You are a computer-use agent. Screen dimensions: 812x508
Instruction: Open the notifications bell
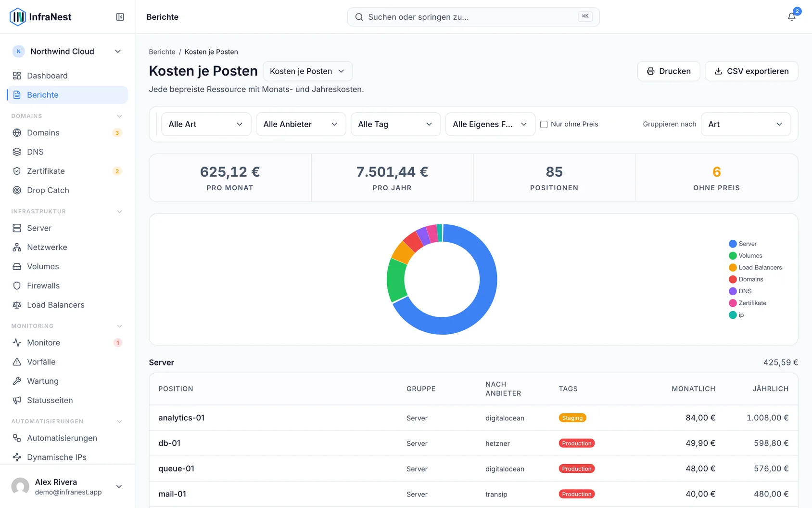[x=791, y=17]
